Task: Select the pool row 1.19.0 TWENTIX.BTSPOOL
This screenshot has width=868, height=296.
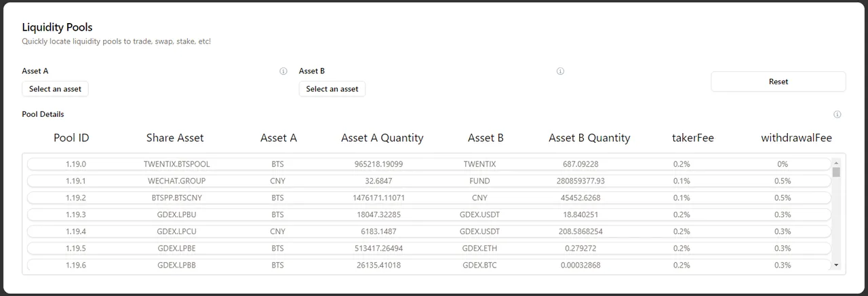Action: point(429,164)
